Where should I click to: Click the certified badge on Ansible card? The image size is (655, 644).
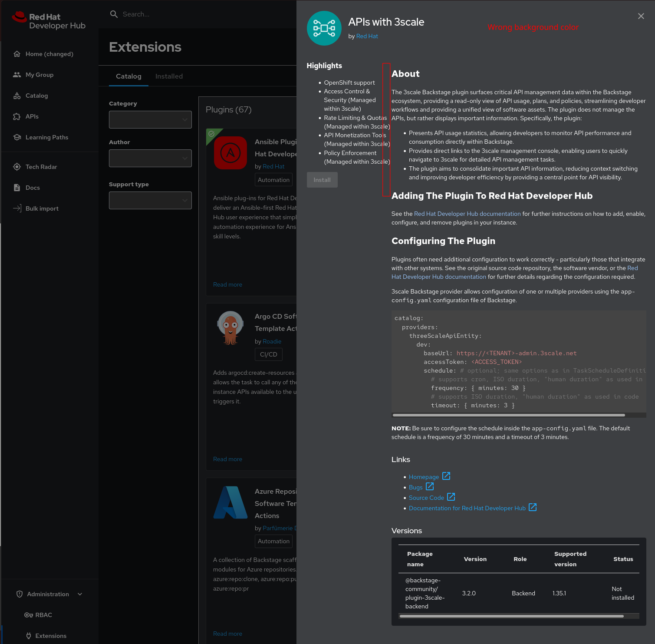point(211,134)
